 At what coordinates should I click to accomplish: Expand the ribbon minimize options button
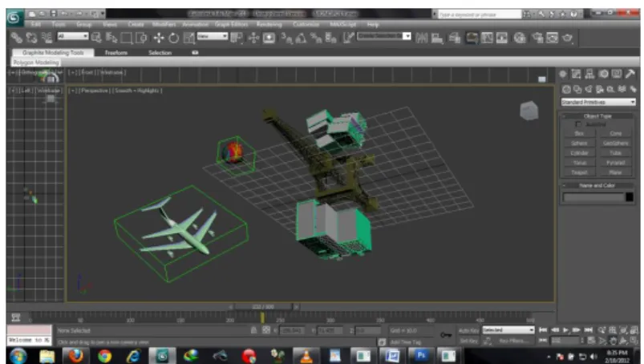click(195, 53)
